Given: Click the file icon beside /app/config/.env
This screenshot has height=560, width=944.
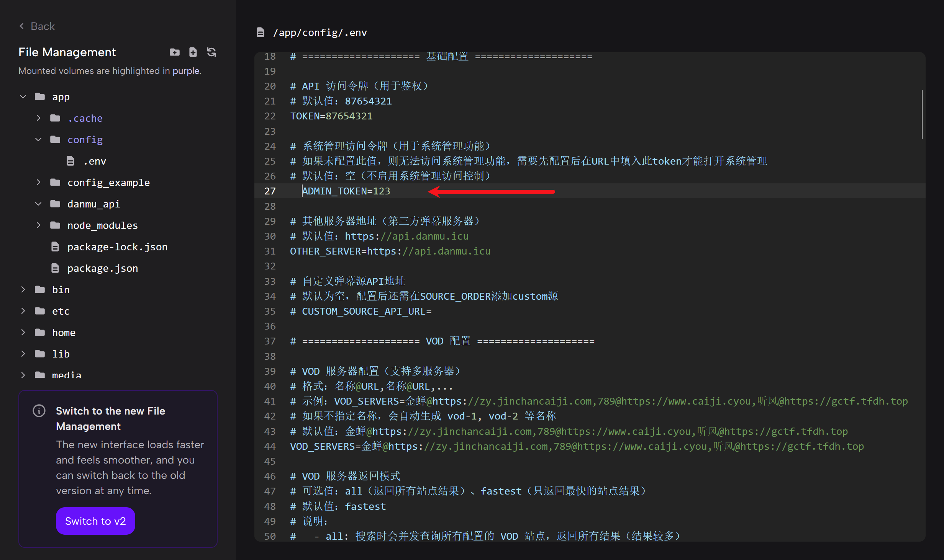Looking at the screenshot, I should click(x=261, y=33).
